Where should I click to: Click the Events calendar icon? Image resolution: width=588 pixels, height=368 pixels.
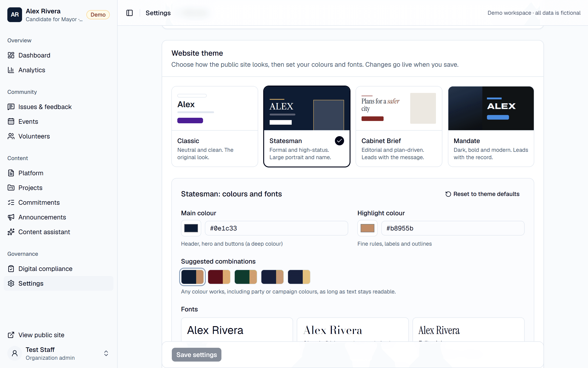11,121
